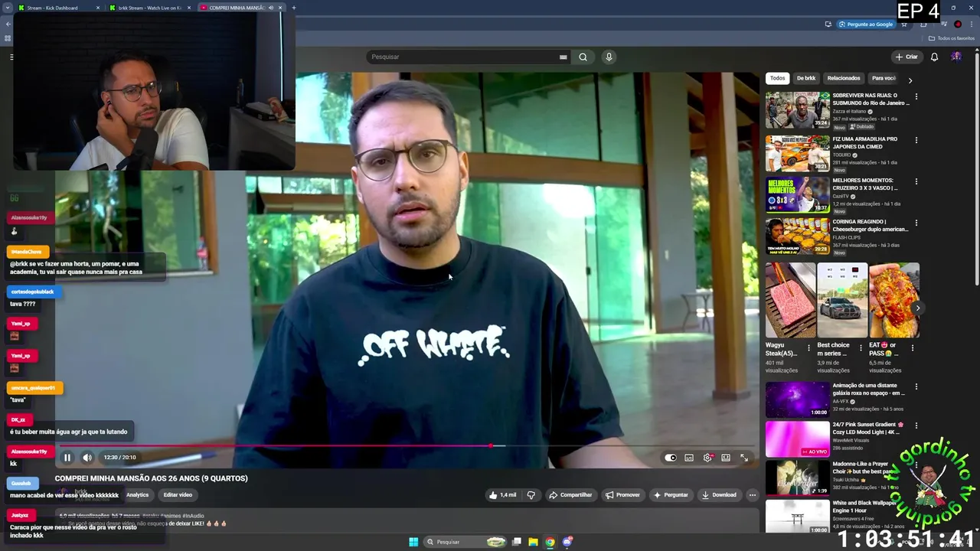Open MELHORES MOMENTOS CRUZEIRO x VASCO thumbnail
Screen dimensions: 980x551
[x=797, y=194]
